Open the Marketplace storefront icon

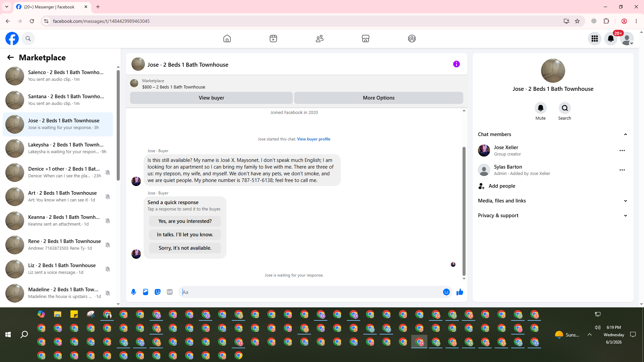(x=366, y=39)
